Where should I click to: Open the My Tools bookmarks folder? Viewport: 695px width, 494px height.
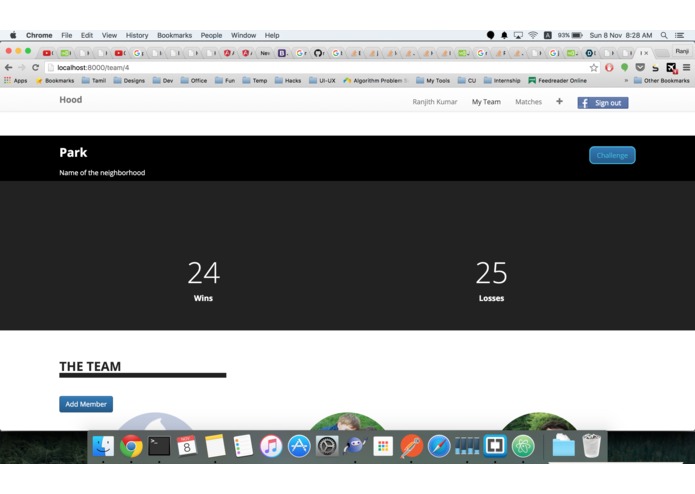[433, 81]
